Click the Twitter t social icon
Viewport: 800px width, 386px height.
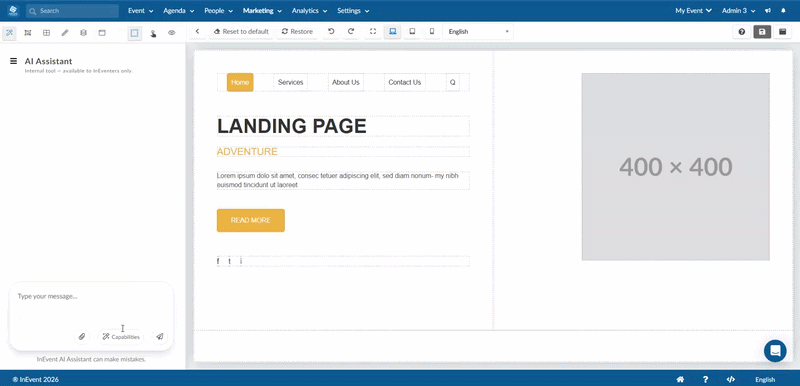coord(230,262)
